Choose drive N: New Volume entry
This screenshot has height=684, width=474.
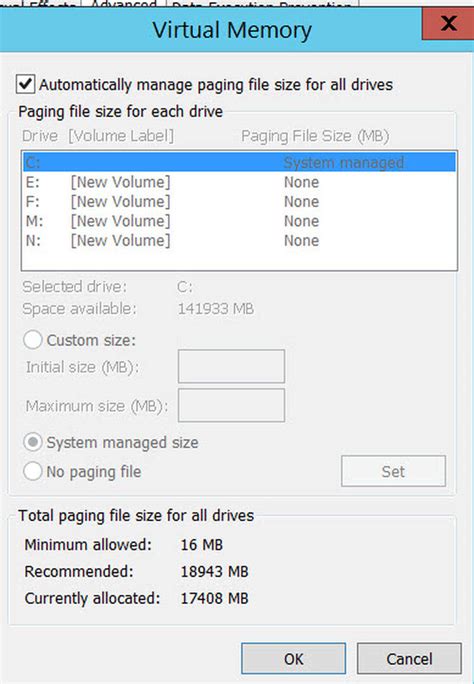[239, 240]
